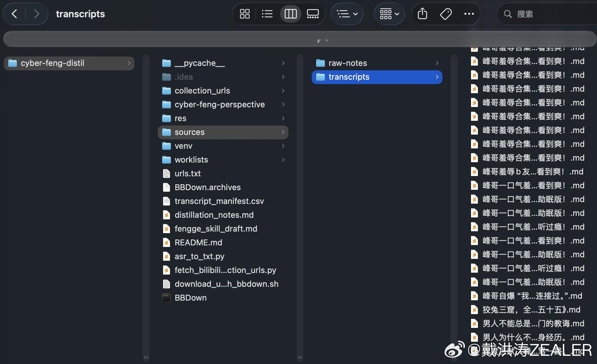The height and width of the screenshot is (364, 597).
Task: Expand the raw-notes chevron
Action: pyautogui.click(x=437, y=63)
